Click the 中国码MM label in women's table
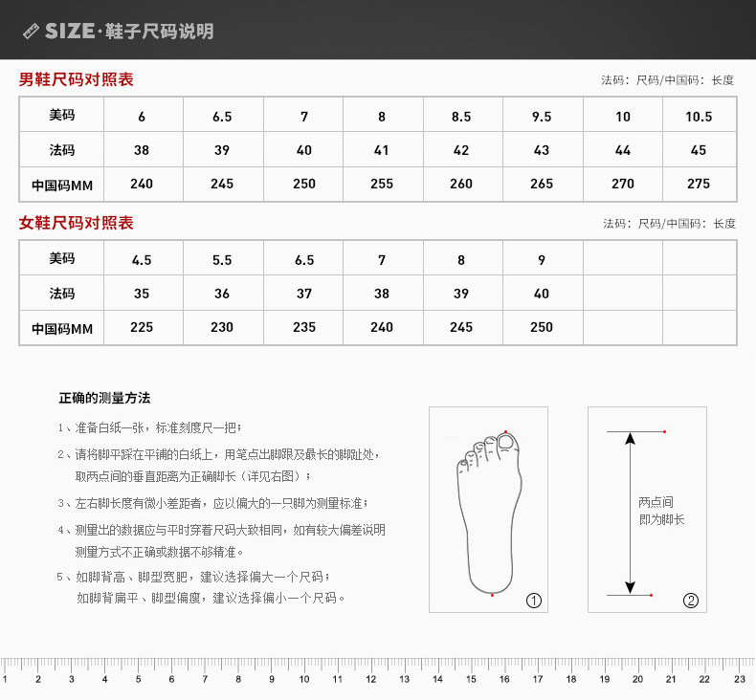This screenshot has height=700, width=756. pos(61,329)
